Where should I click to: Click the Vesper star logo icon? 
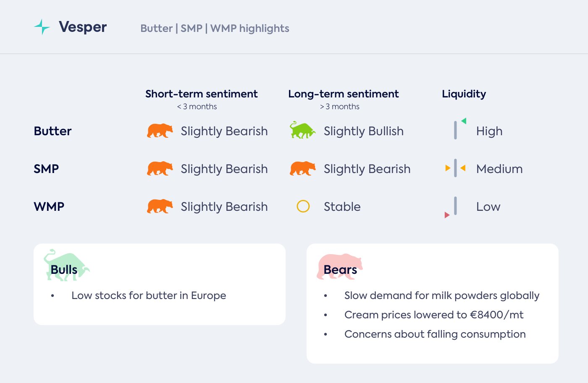[42, 27]
